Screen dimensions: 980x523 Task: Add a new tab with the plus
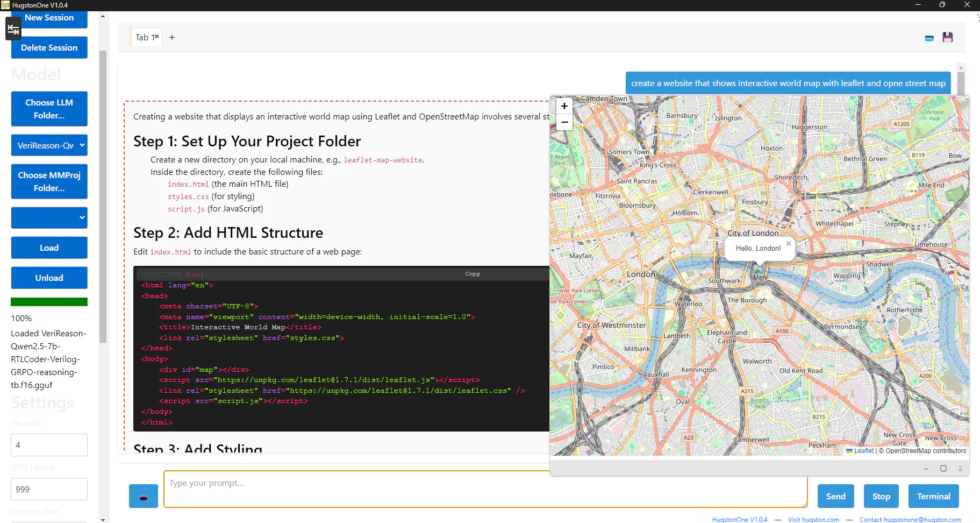[x=172, y=37]
